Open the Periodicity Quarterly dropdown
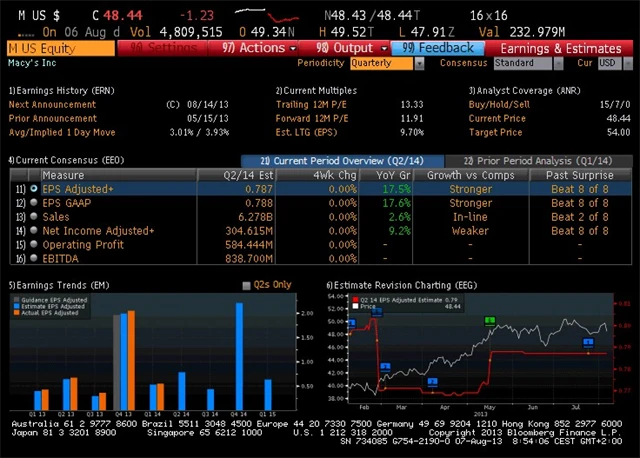 tap(385, 63)
